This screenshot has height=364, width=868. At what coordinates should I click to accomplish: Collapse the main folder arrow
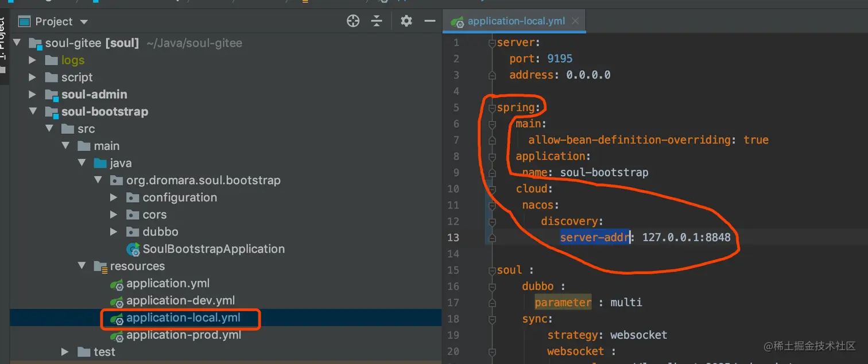tap(65, 146)
